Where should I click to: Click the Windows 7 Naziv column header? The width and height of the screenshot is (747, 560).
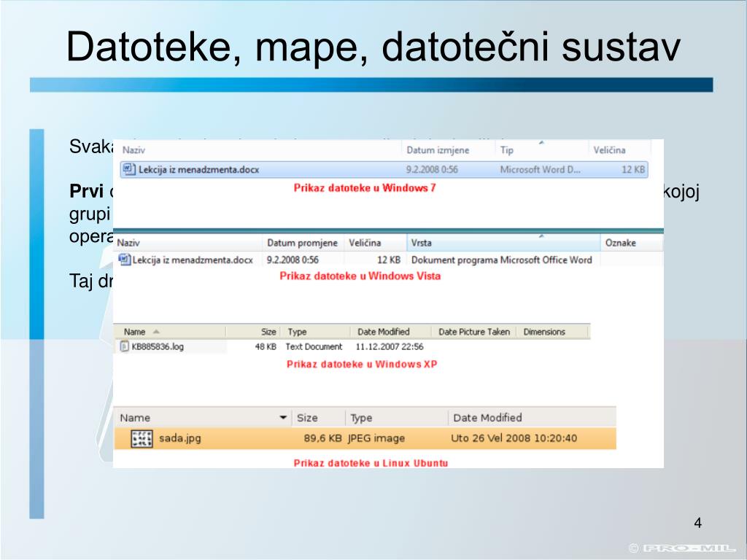click(133, 150)
